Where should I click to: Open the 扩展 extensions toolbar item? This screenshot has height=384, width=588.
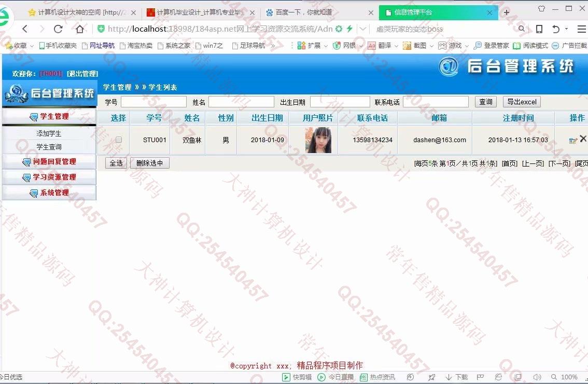tap(310, 46)
